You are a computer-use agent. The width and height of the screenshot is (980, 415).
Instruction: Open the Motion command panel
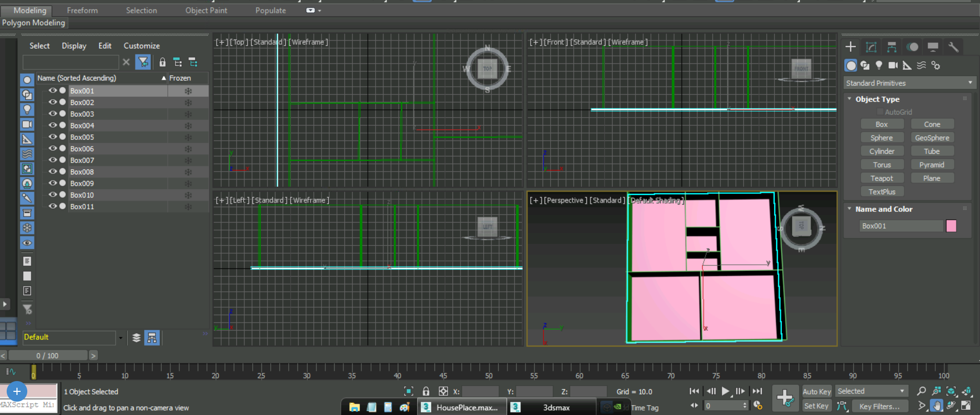pos(913,47)
